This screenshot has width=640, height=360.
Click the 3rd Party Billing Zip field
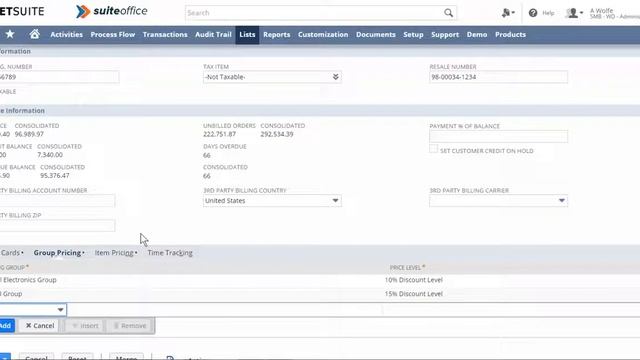click(58, 226)
